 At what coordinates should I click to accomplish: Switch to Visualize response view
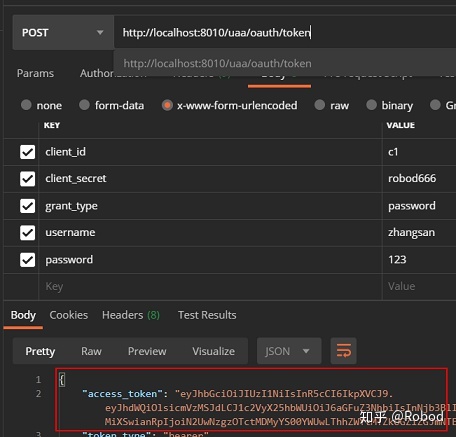[x=213, y=351]
